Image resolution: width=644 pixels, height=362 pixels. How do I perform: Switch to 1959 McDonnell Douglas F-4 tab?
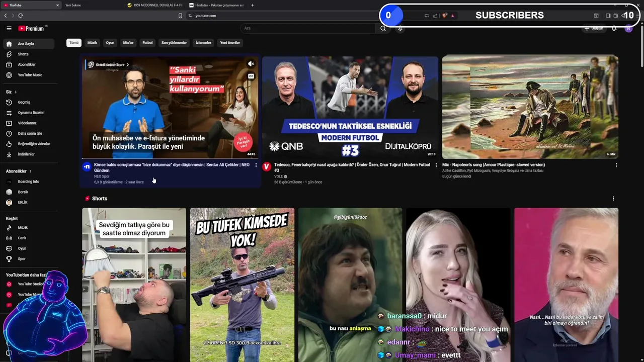[x=155, y=5]
